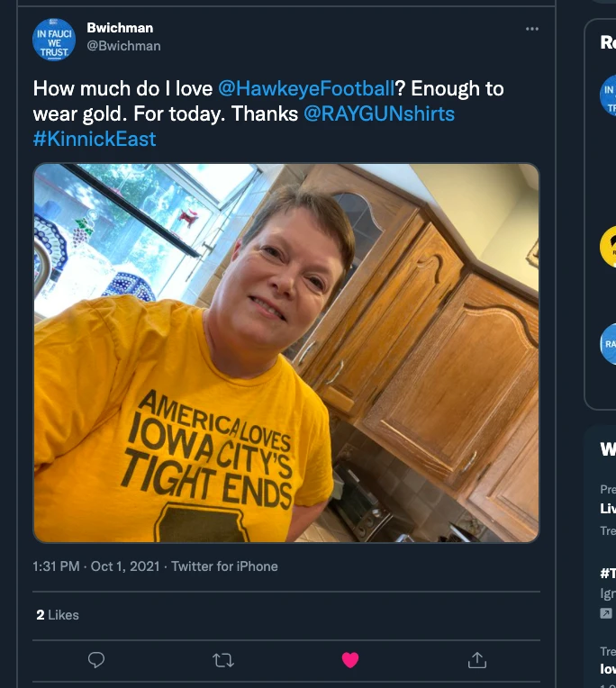Open the '#T' trending topic in sidebar

pyautogui.click(x=607, y=573)
